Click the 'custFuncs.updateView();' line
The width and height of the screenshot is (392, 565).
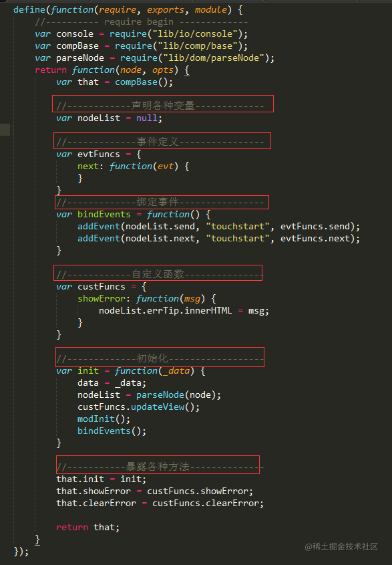pyautogui.click(x=139, y=407)
